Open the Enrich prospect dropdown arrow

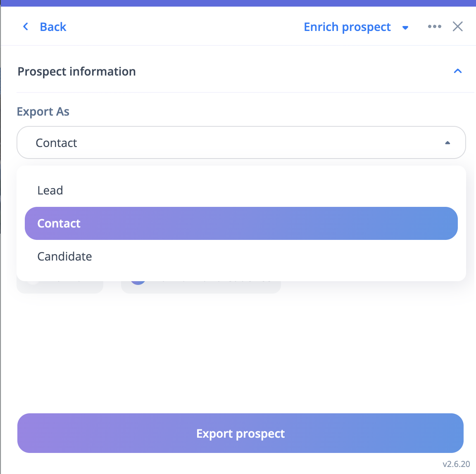pyautogui.click(x=405, y=28)
